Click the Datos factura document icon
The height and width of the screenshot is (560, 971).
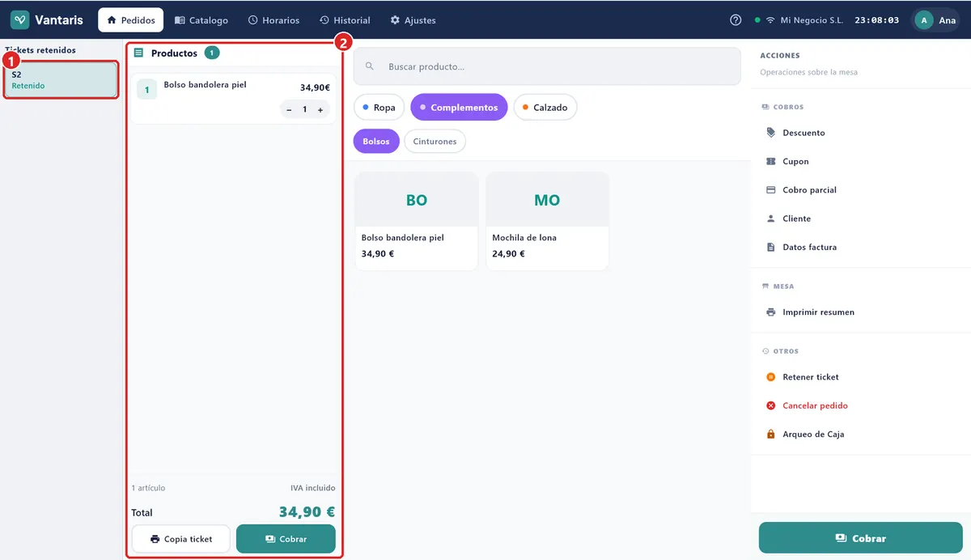point(770,247)
